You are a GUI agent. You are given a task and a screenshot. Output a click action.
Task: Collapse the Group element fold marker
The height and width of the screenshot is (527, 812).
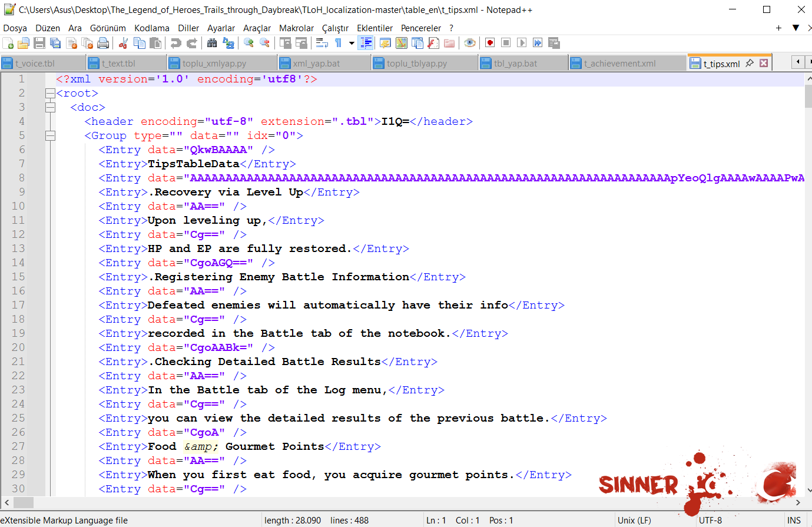50,135
